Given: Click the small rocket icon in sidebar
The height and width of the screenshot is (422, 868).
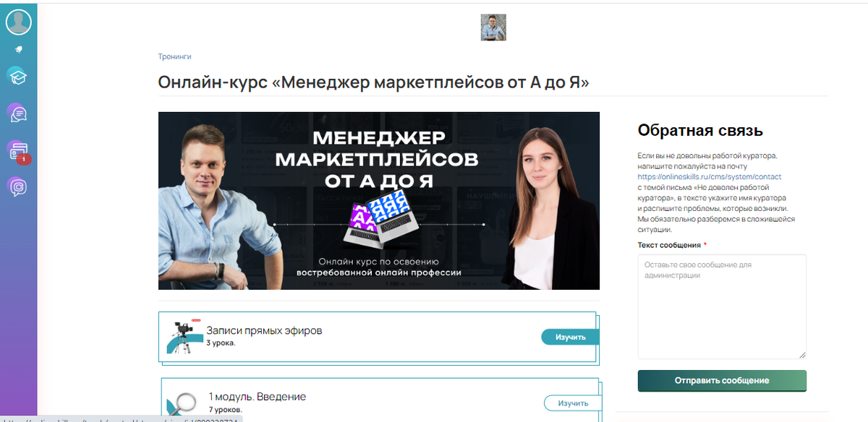Looking at the screenshot, I should pos(19,50).
